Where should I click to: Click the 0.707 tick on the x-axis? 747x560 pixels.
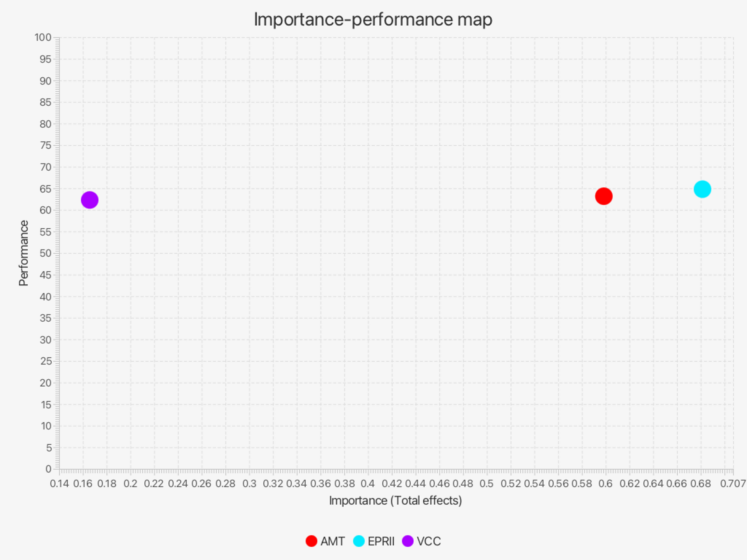pyautogui.click(x=733, y=484)
